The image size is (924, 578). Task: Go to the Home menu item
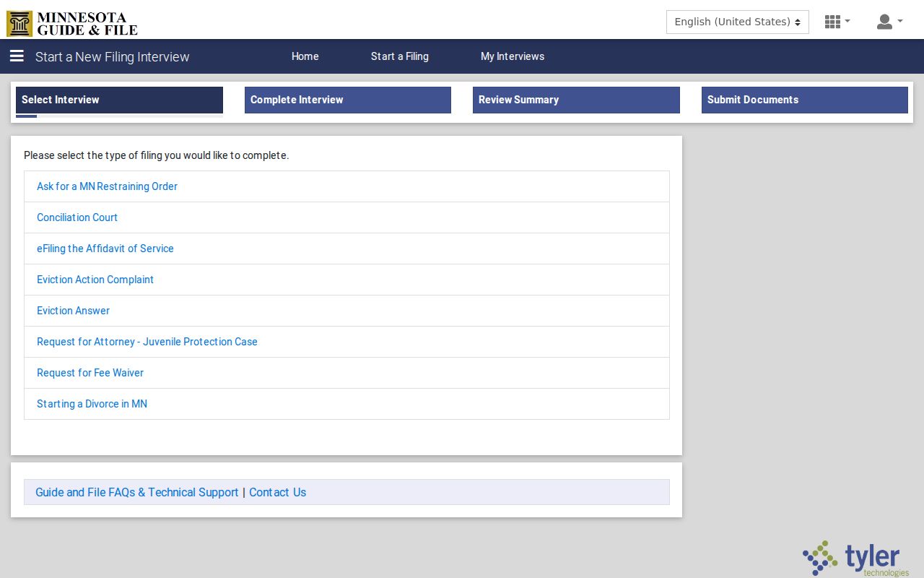click(305, 56)
